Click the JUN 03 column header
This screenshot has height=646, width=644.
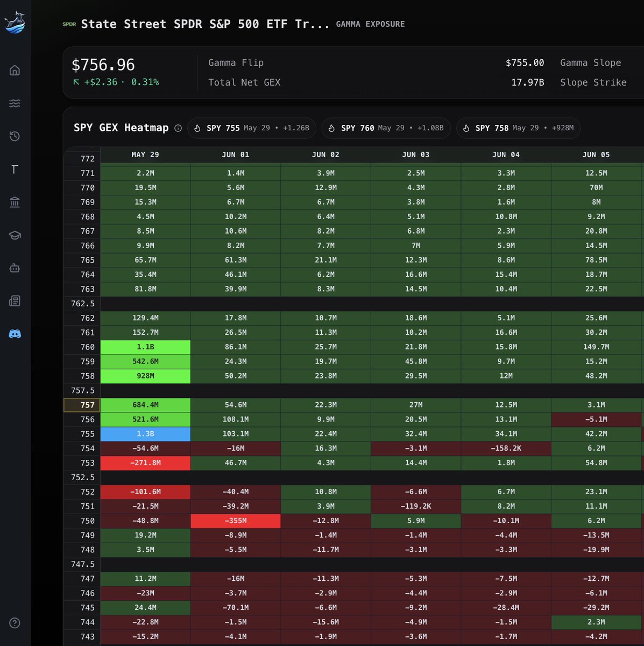point(416,155)
